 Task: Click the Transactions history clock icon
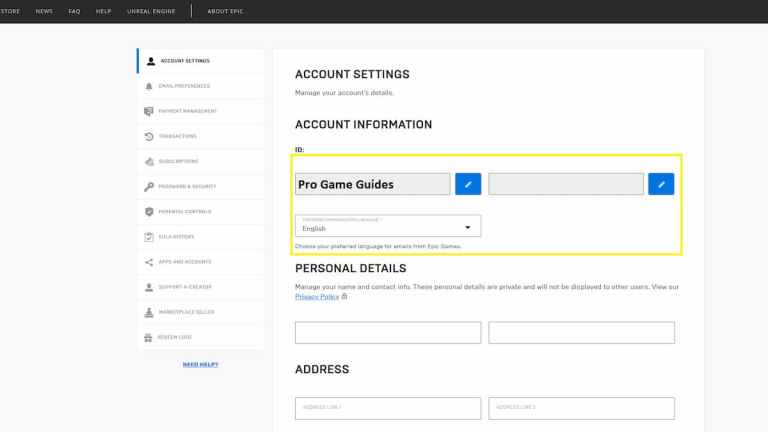pos(149,136)
